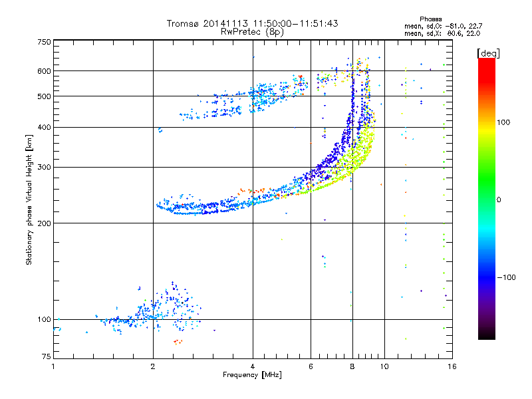Click the 'mean, sd,X: 80.6, 22.0' line
The height and width of the screenshot is (399, 532).
pyautogui.click(x=442, y=34)
